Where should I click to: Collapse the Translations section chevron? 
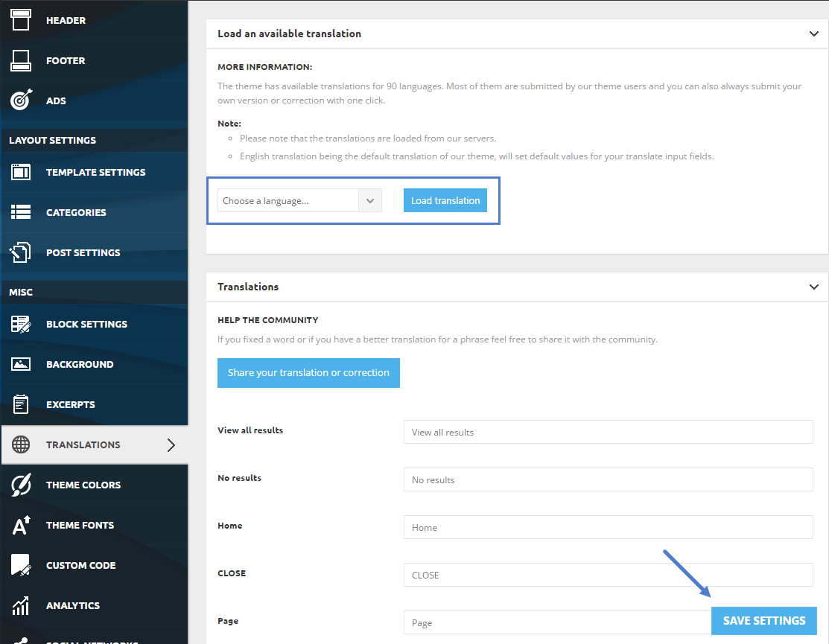point(813,287)
